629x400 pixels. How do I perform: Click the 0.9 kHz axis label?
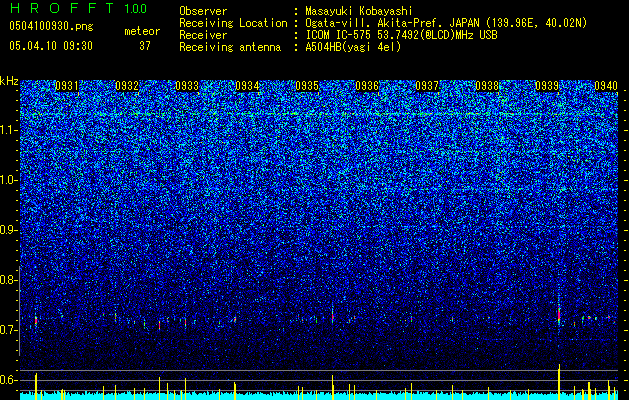tap(8, 230)
